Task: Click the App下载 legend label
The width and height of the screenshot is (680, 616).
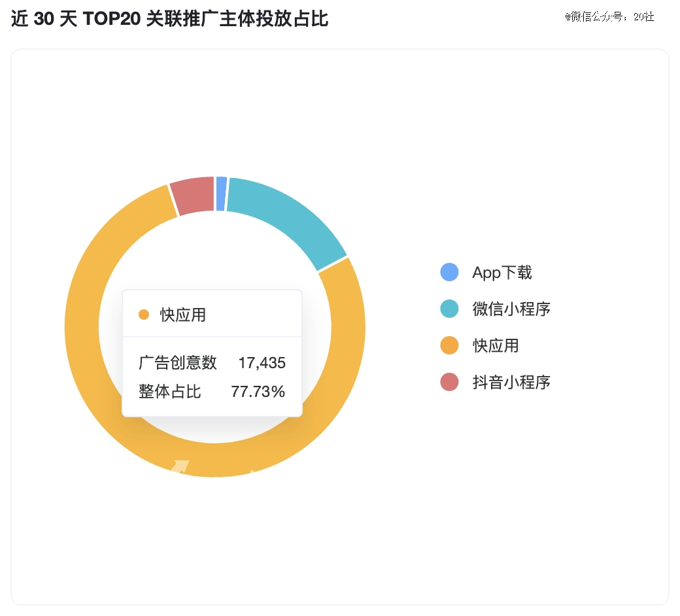Action: (501, 273)
